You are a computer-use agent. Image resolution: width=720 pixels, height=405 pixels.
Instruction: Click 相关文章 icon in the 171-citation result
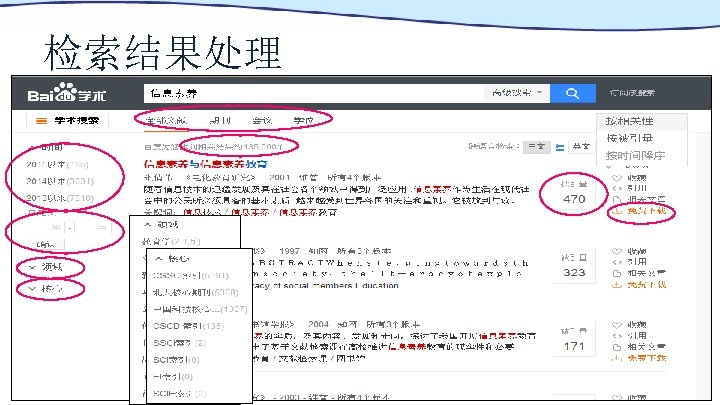point(617,347)
